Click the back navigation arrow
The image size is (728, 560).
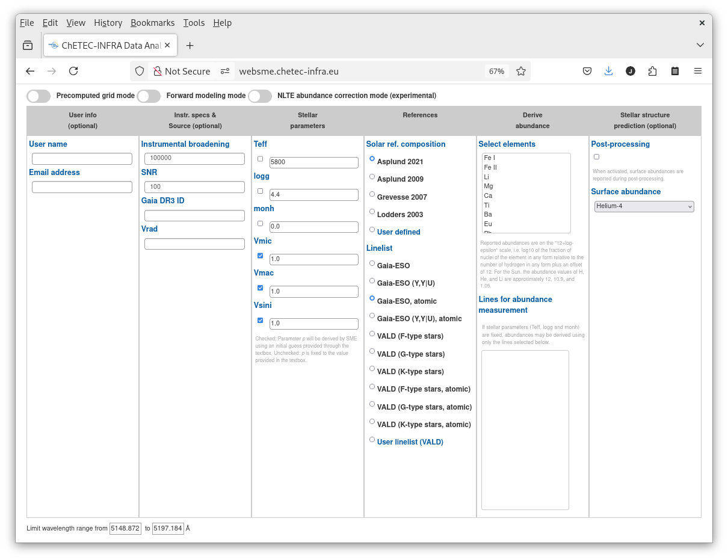point(30,71)
